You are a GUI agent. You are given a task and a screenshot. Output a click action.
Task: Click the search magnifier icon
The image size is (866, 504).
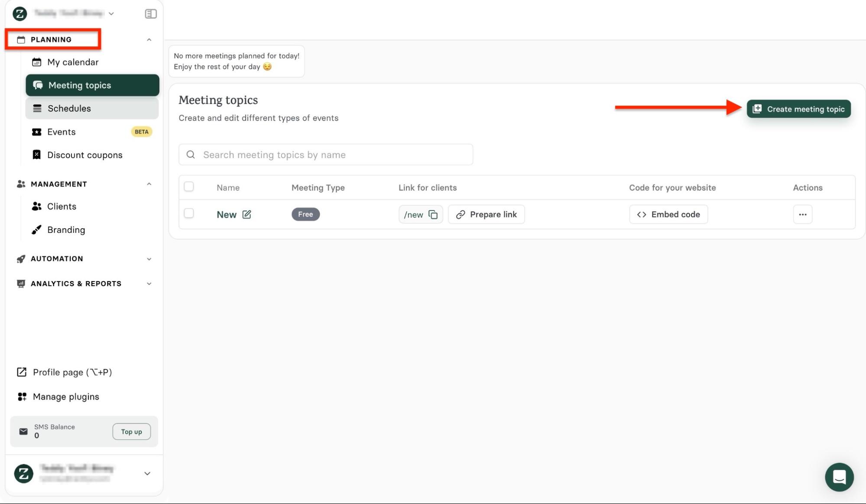pos(191,155)
